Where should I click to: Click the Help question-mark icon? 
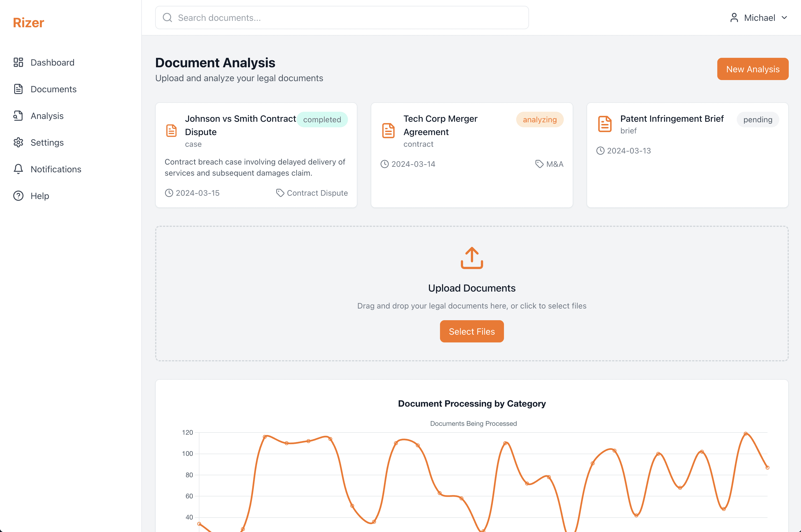(18, 196)
